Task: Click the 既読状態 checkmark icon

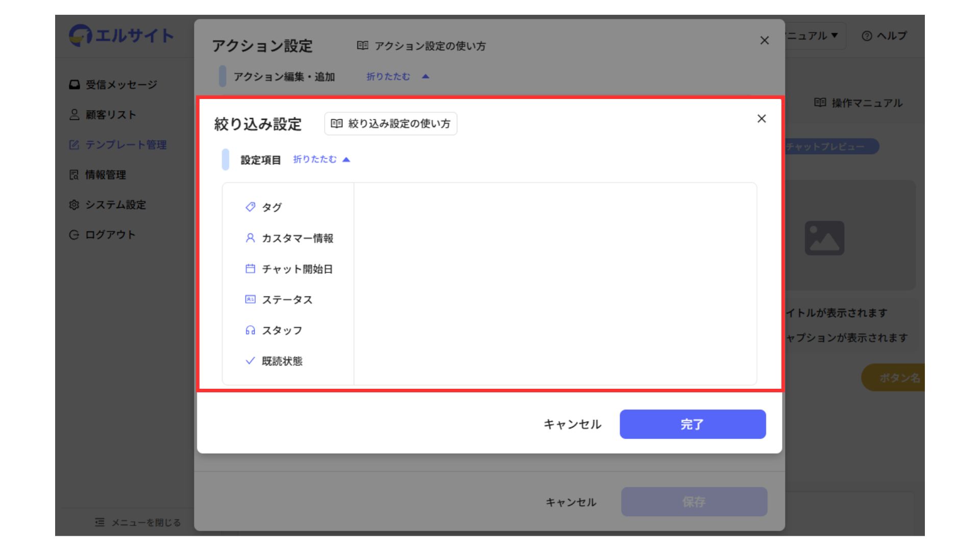Action: 250,361
